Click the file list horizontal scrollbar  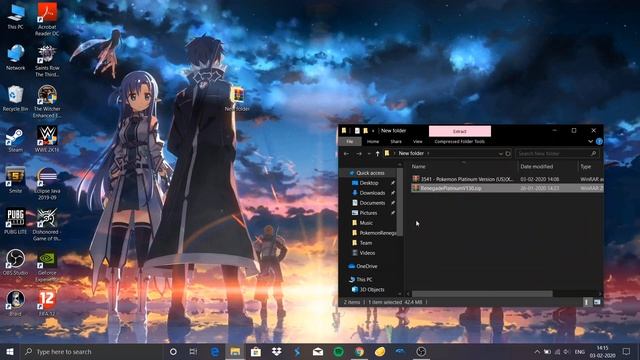tap(482, 293)
